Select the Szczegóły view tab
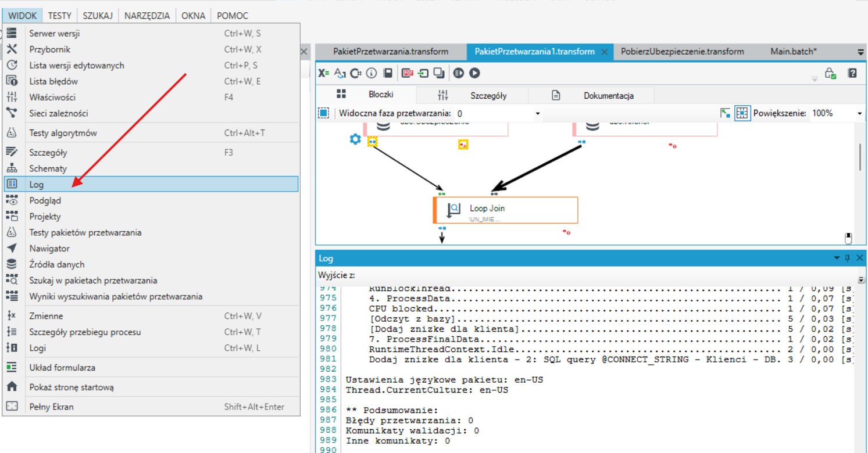The image size is (868, 453). tap(472, 96)
